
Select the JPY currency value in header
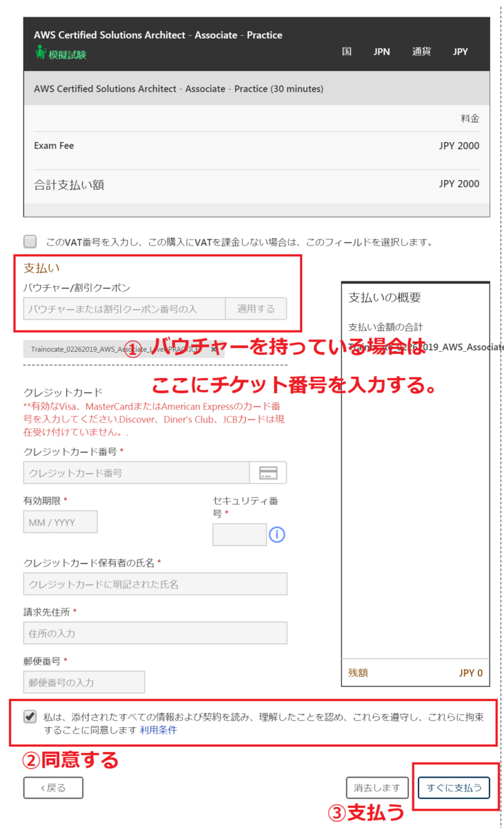(x=461, y=52)
